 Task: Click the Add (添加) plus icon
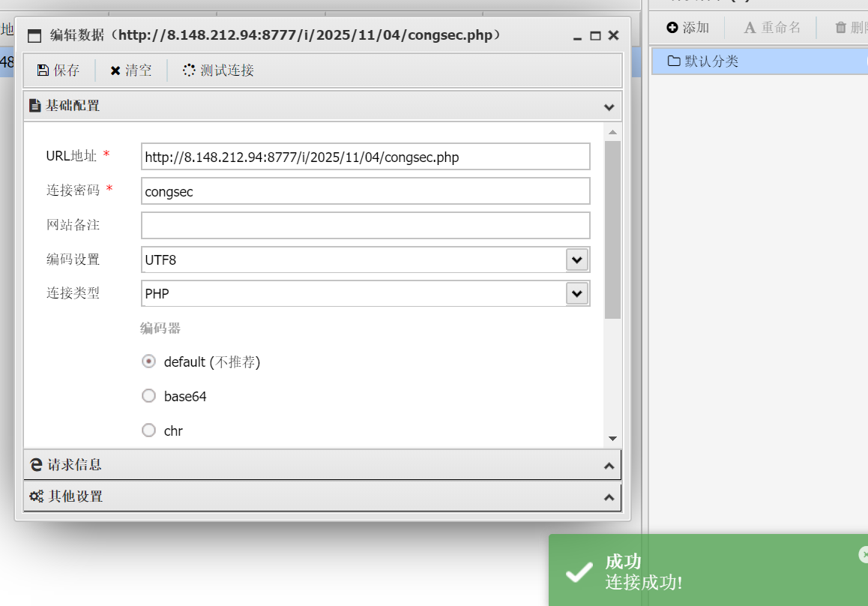(x=672, y=28)
